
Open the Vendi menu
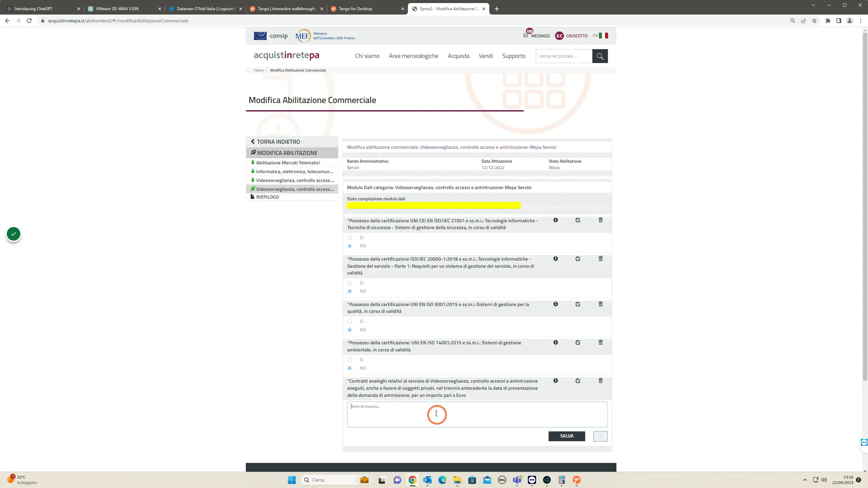[x=486, y=56]
